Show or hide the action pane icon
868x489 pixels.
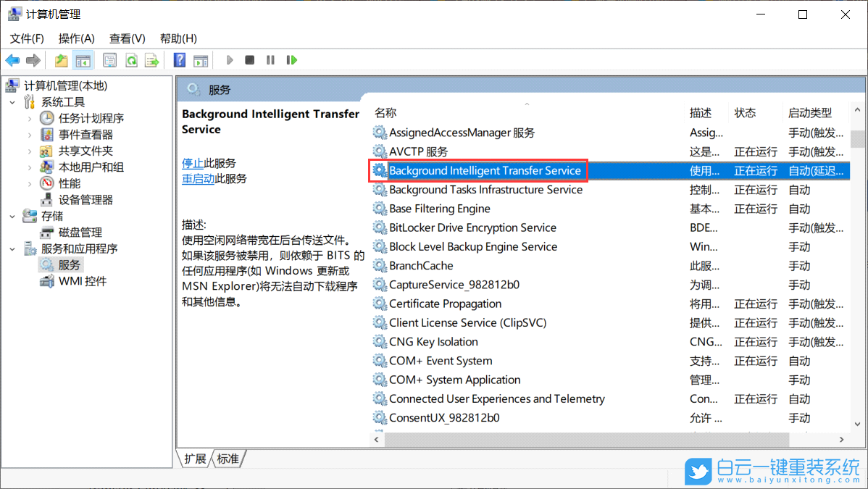201,60
